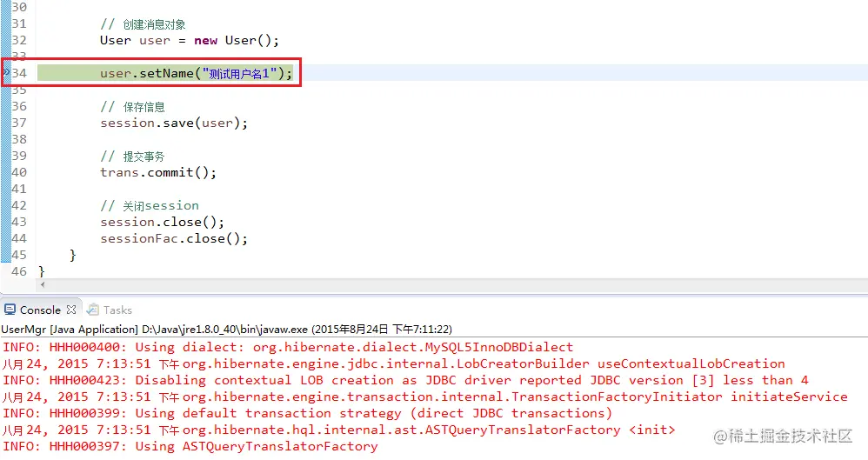
Task: Click the trans.commit(); statement
Action: tap(158, 173)
